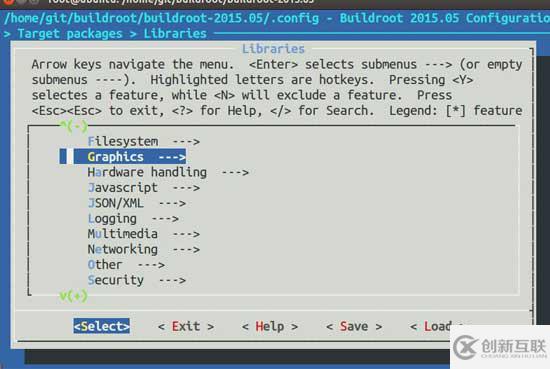This screenshot has height=369, width=550.
Task: Open the Filesystem submenu
Action: click(144, 141)
